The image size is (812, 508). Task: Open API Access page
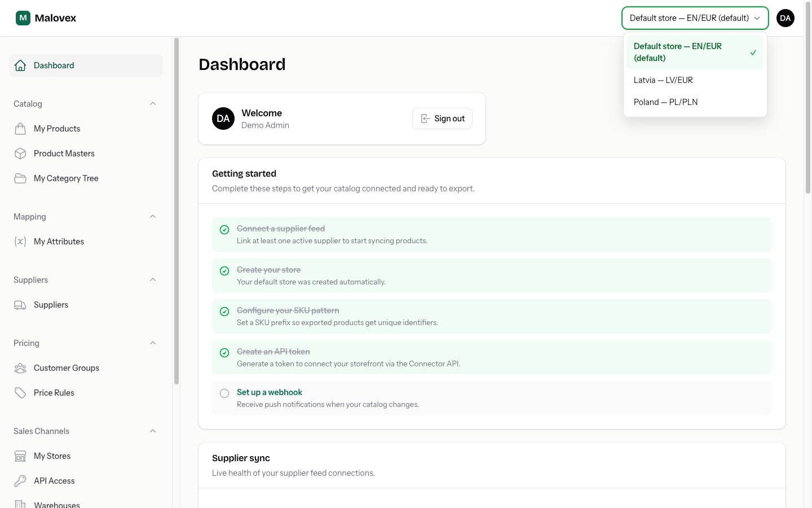tap(86, 481)
